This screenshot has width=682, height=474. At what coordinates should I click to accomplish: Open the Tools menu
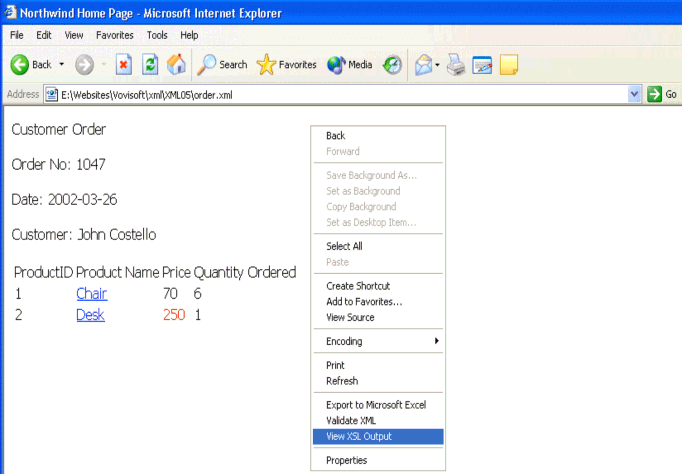tap(157, 35)
